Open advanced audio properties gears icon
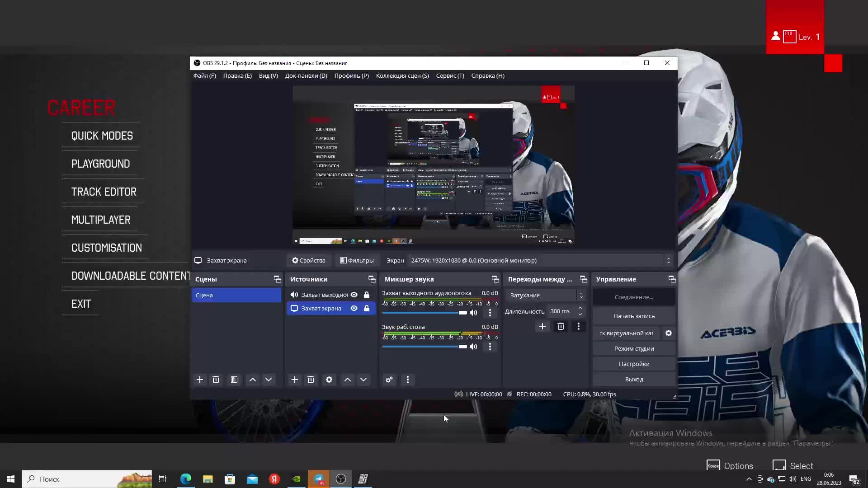 [x=389, y=380]
